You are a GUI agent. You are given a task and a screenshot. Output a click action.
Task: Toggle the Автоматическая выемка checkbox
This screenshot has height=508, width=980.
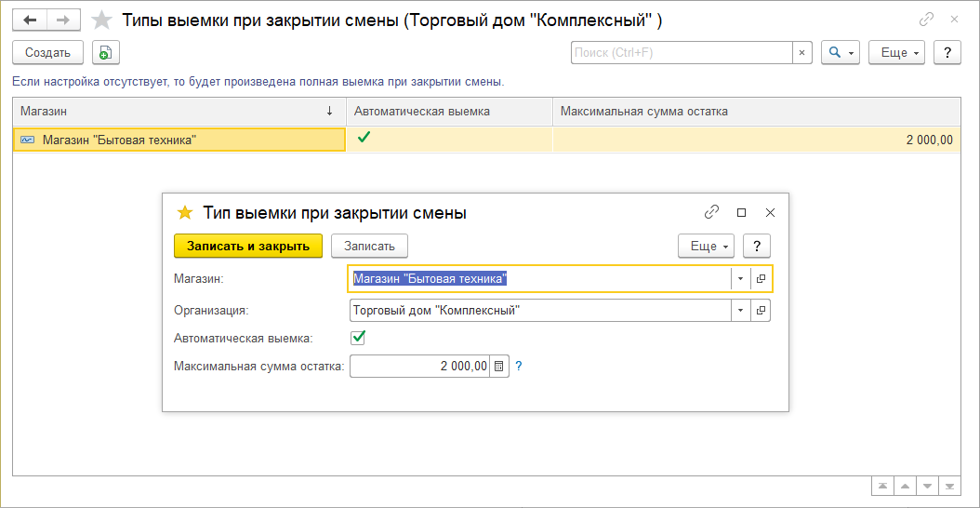[x=358, y=338]
